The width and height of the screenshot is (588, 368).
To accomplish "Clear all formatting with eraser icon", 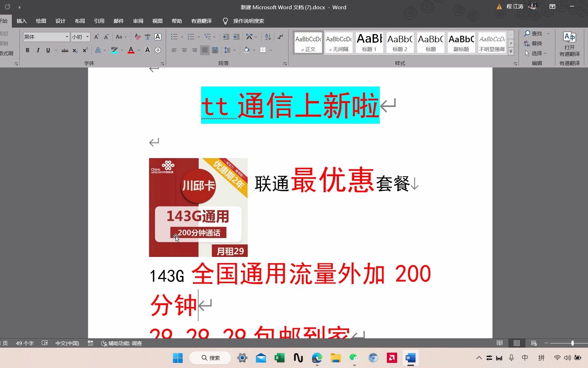I will pos(137,37).
